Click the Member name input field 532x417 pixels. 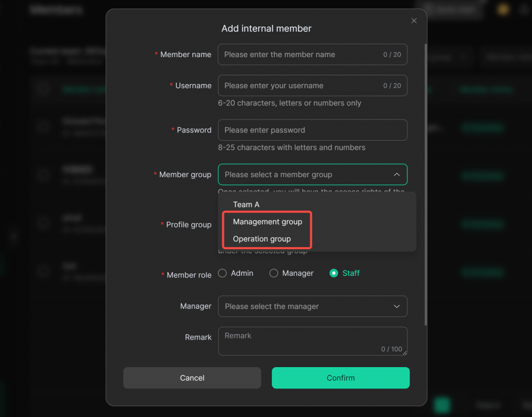(x=301, y=55)
